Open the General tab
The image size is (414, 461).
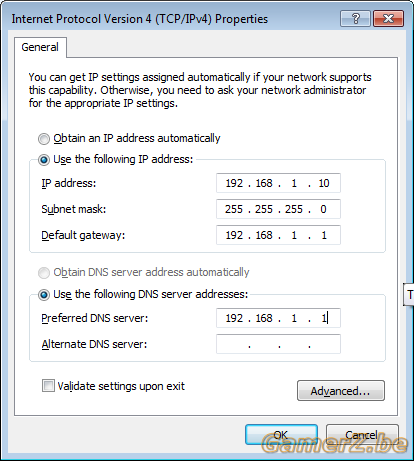pos(40,47)
